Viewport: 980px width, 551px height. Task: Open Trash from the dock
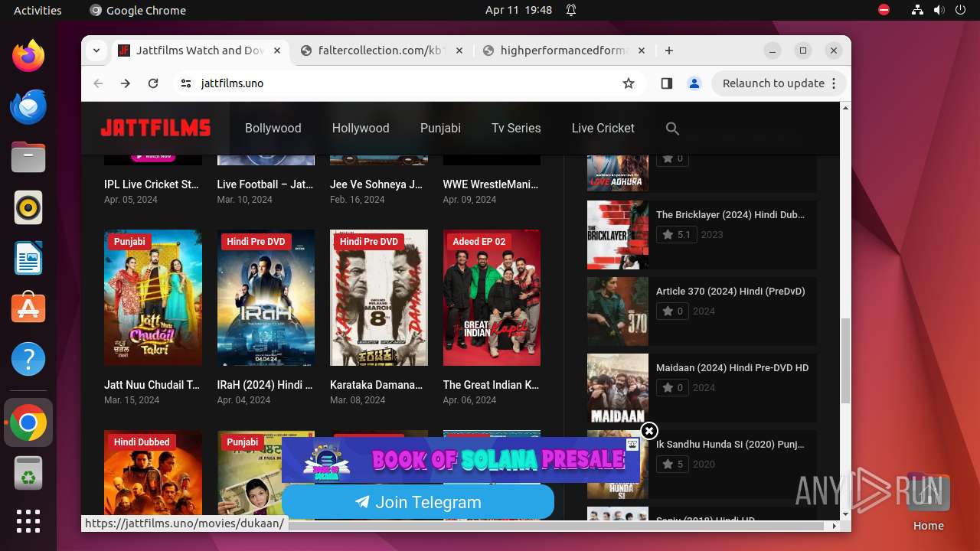[28, 474]
